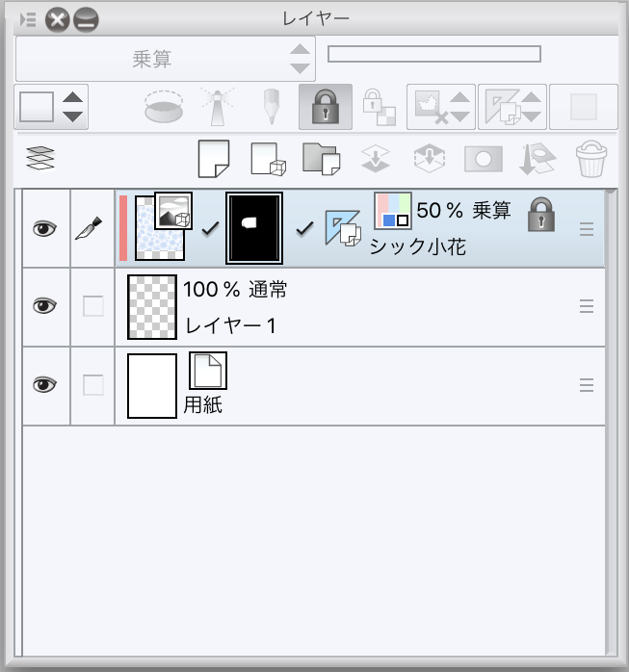This screenshot has width=629, height=672.
Task: Toggle clip to layer below icon
Action: coord(164,107)
